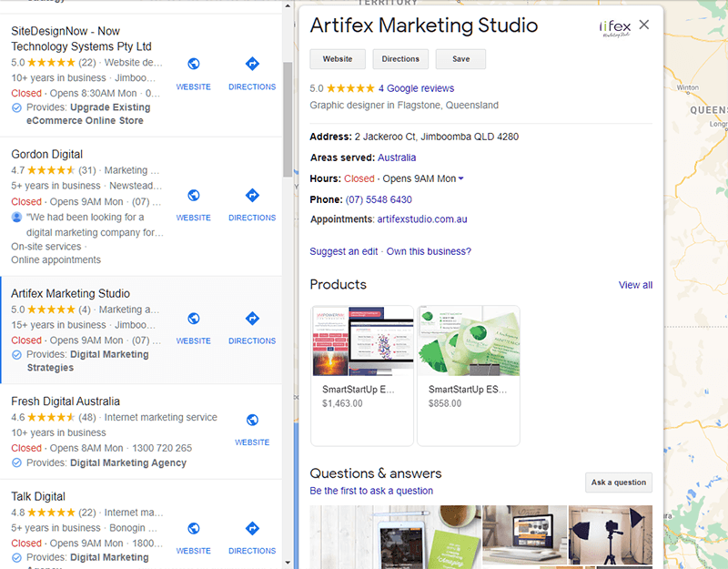Open Gordon Digital website globe icon

click(194, 195)
